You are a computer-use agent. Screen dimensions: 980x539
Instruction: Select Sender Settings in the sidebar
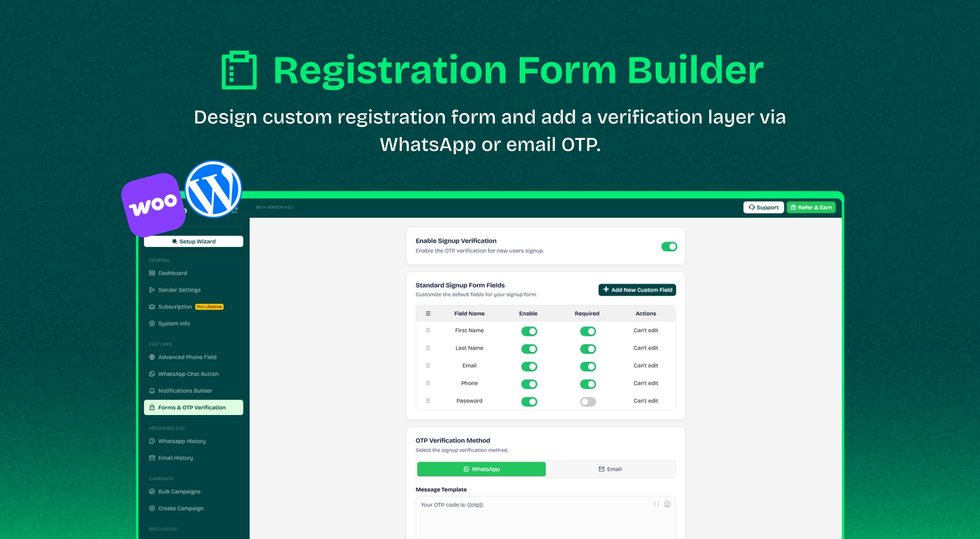(x=179, y=290)
